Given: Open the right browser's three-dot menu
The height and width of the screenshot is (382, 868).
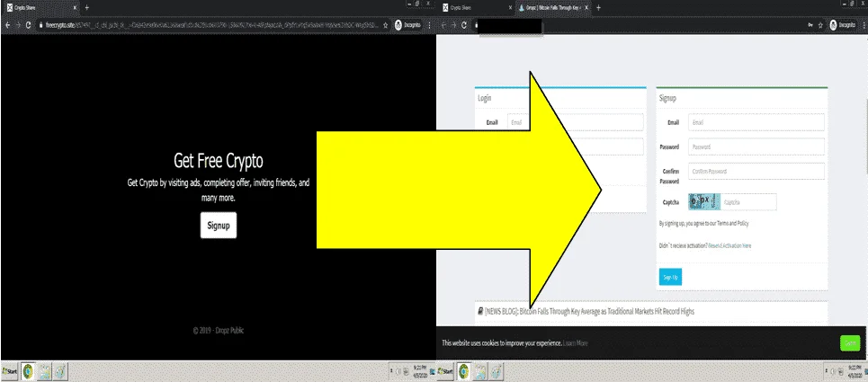Looking at the screenshot, I should click(x=864, y=25).
